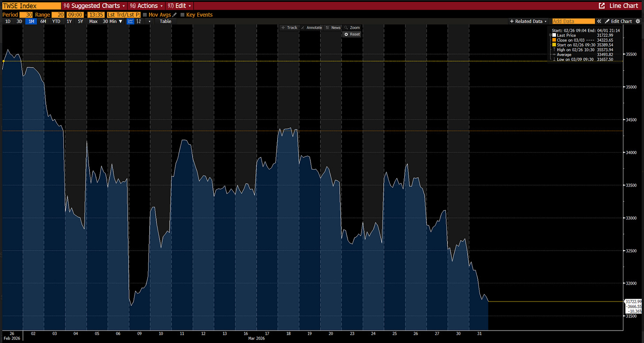Image resolution: width=644 pixels, height=343 pixels.
Task: Click the TWSE Index security field
Action: tap(31, 6)
